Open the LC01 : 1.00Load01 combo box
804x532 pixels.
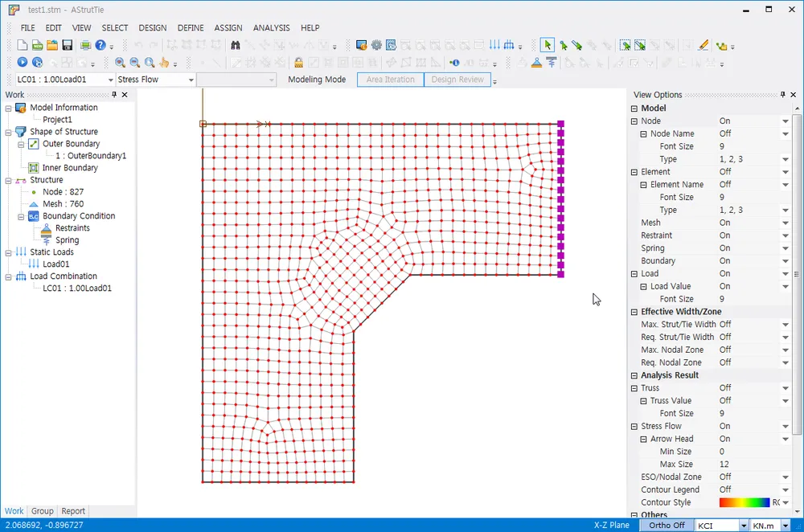pos(64,80)
